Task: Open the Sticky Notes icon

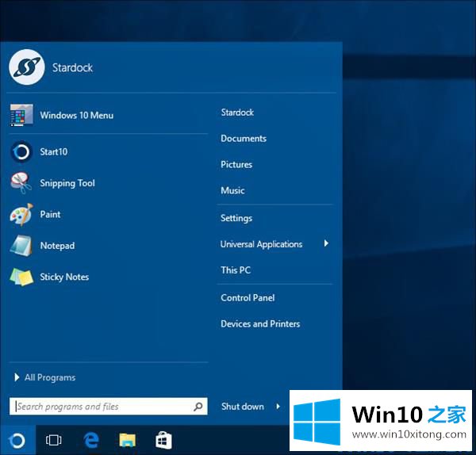Action: point(21,277)
